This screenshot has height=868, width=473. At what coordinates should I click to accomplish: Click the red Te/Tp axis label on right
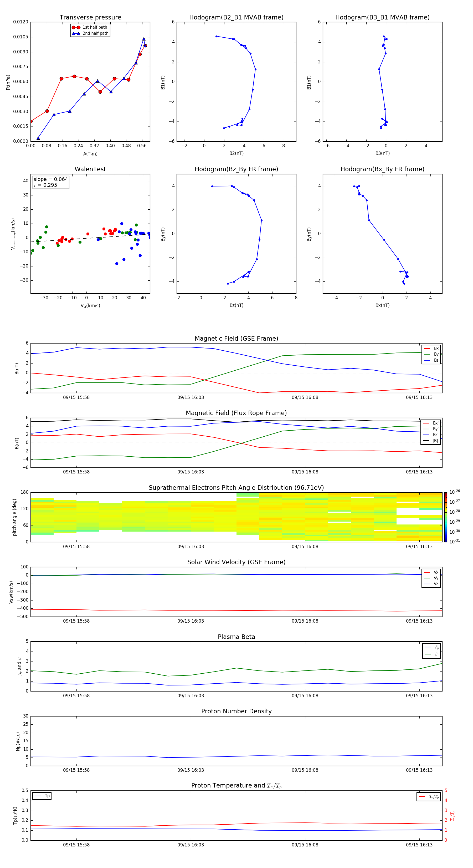pyautogui.click(x=453, y=815)
